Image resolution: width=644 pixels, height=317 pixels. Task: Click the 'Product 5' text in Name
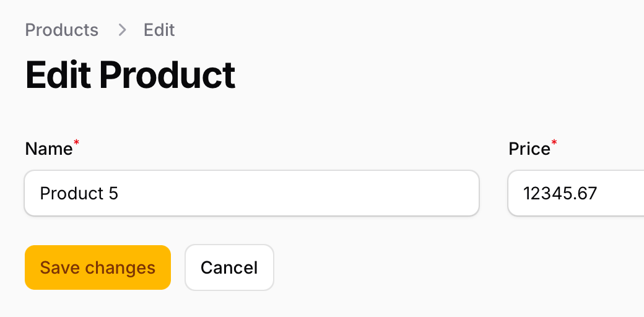(79, 193)
